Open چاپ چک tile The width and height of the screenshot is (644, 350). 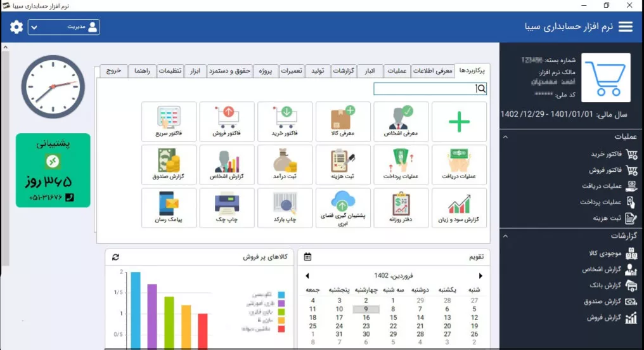click(227, 208)
